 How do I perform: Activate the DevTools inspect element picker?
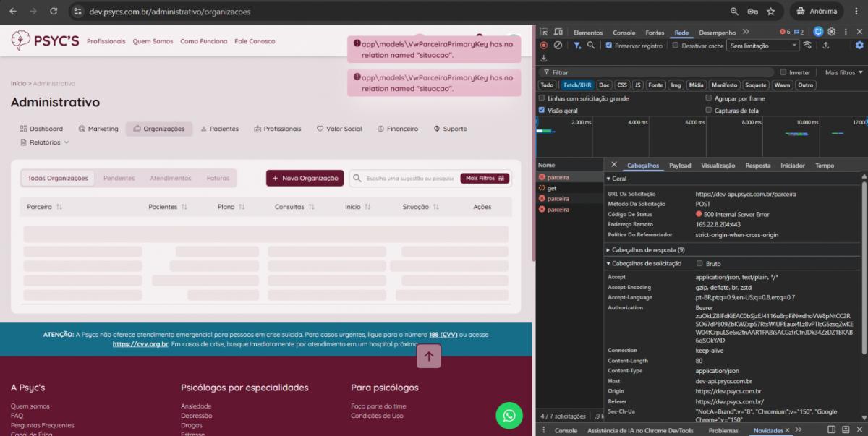544,32
